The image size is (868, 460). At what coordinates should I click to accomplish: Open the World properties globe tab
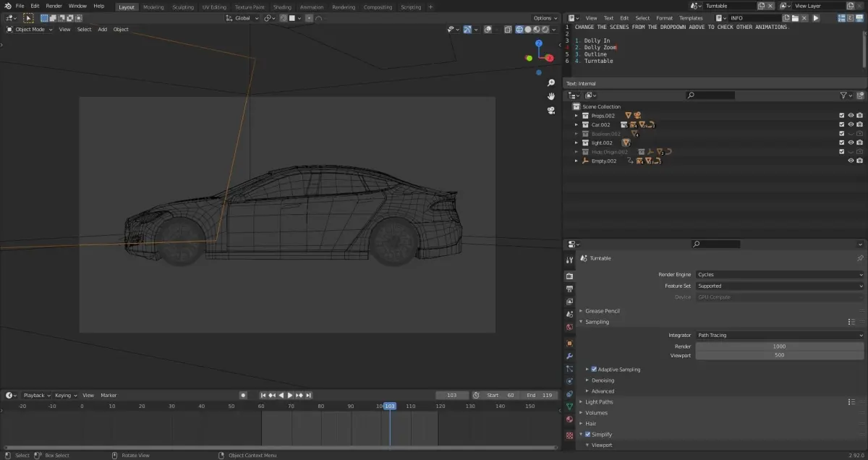point(569,327)
